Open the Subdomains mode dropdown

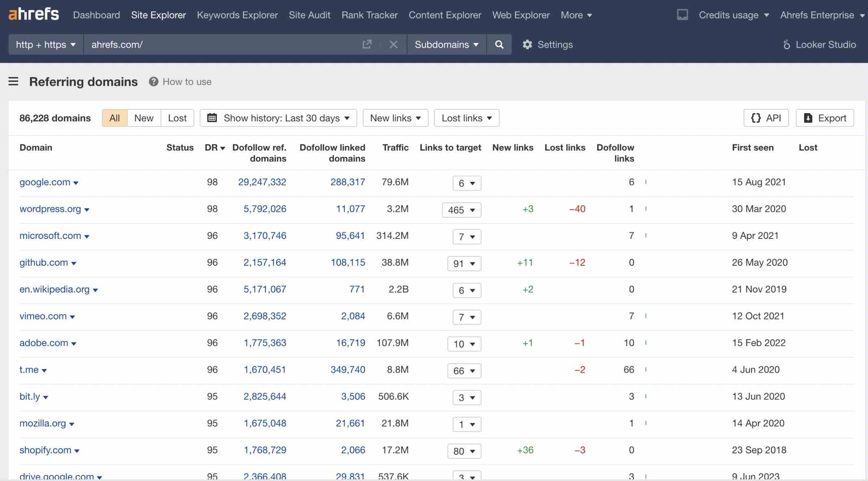click(446, 44)
